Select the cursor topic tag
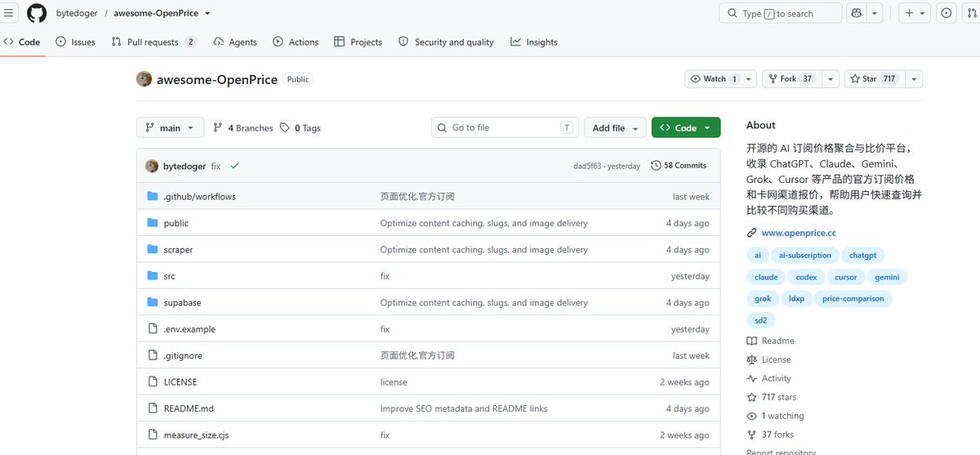 [x=846, y=277]
